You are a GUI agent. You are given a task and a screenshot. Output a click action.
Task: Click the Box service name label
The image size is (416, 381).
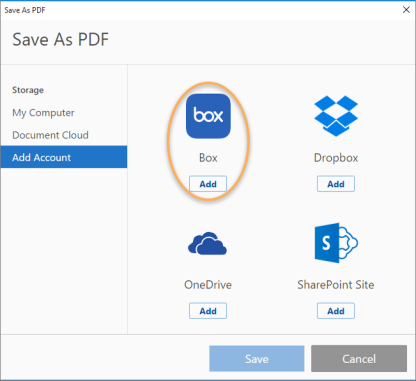[x=208, y=158]
